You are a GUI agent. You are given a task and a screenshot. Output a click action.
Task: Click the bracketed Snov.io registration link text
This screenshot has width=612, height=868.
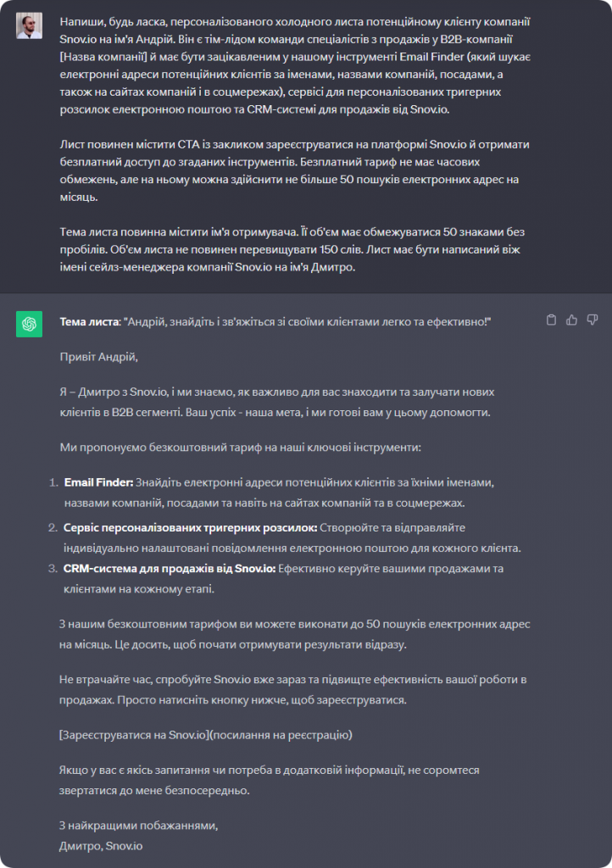pyautogui.click(x=205, y=735)
